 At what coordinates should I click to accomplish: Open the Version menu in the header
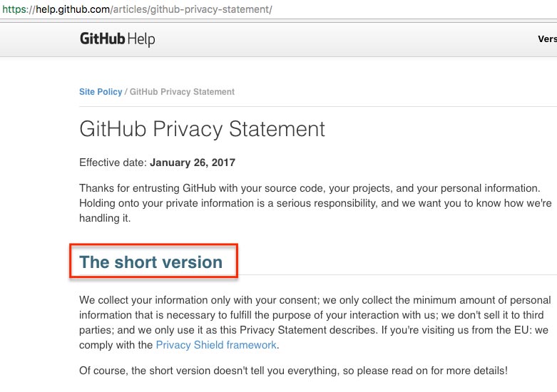point(547,38)
